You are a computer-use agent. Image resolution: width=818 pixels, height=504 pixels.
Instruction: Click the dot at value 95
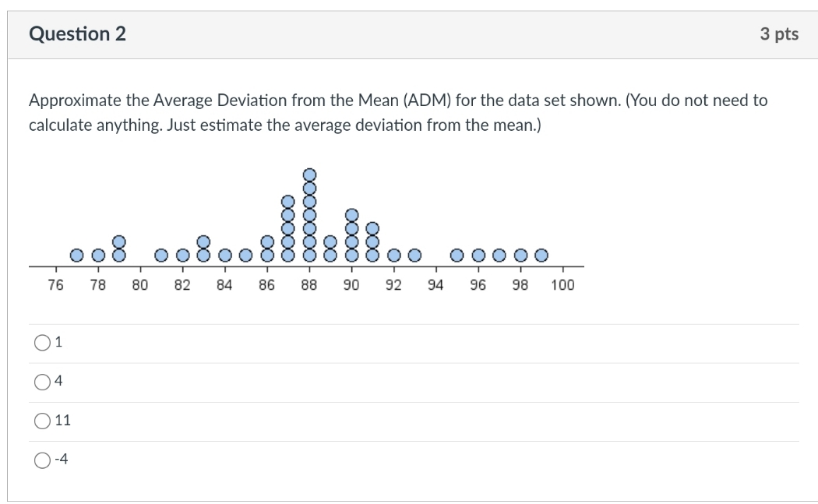tap(457, 254)
